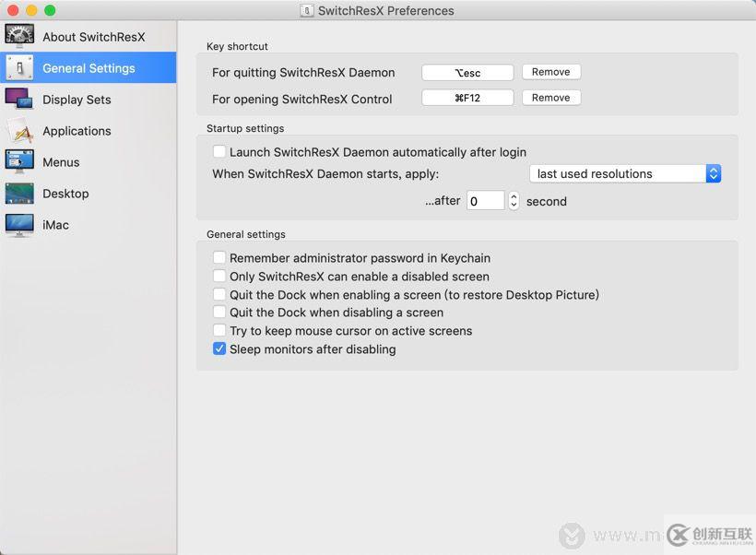Check Remember administrator password in Keychain
Viewport: 756px width, 555px height.
219,257
